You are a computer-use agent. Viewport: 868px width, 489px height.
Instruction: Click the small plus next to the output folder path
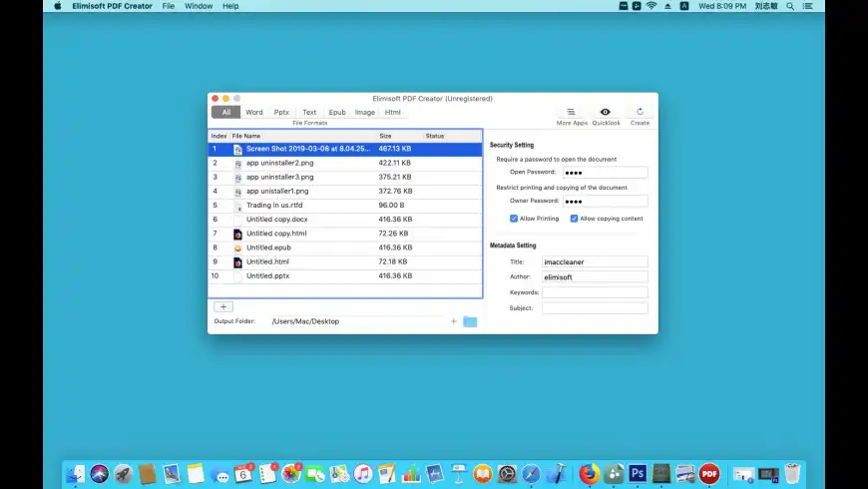click(x=453, y=321)
